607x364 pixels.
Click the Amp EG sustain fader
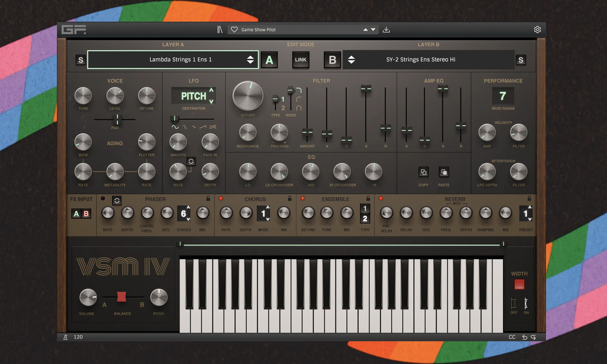click(x=443, y=89)
